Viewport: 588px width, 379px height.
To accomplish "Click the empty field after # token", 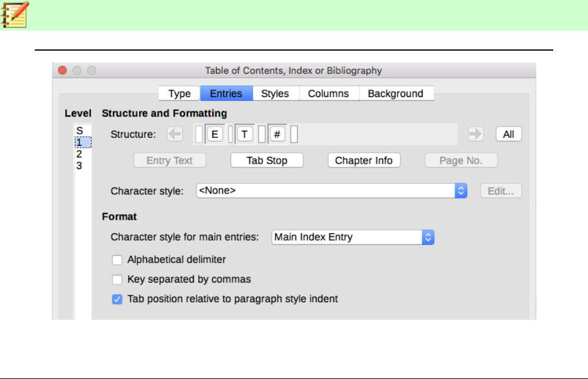I will (x=294, y=135).
